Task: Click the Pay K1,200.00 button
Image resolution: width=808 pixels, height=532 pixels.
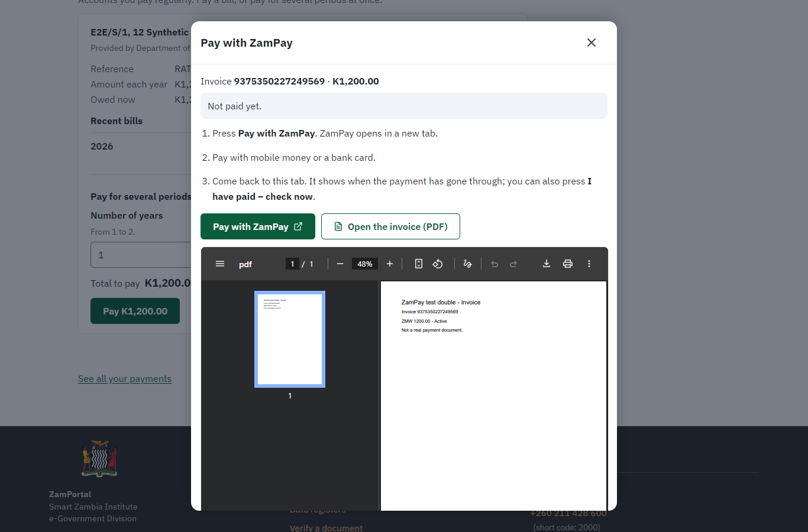Action: 135,311
